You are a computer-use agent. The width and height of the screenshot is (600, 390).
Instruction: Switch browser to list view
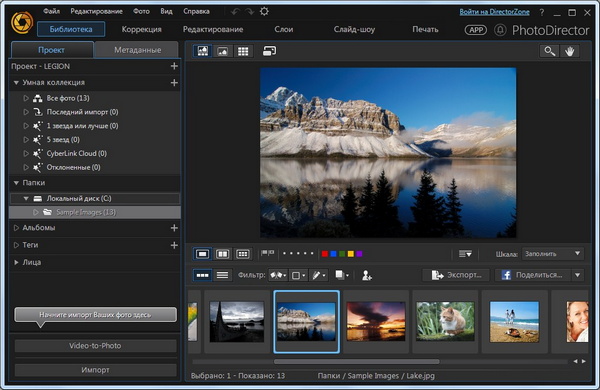223,275
